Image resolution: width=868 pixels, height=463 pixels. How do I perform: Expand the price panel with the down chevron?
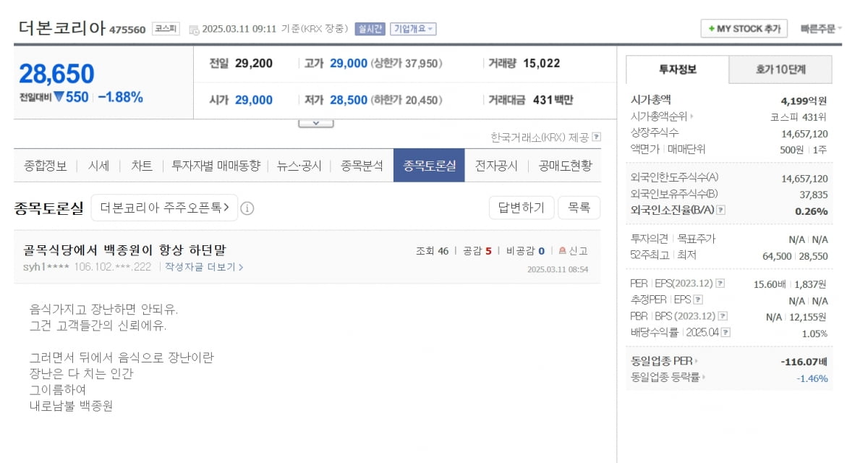click(x=316, y=123)
